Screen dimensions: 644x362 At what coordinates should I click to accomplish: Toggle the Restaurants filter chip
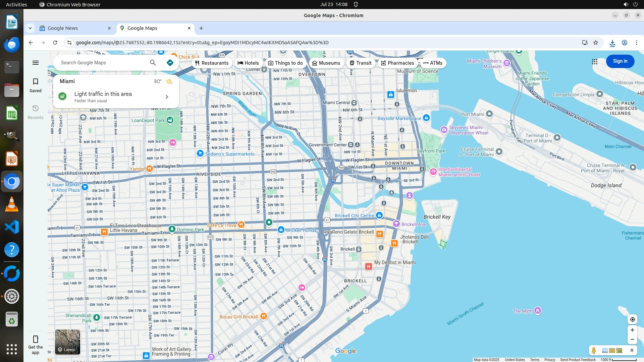pyautogui.click(x=212, y=63)
